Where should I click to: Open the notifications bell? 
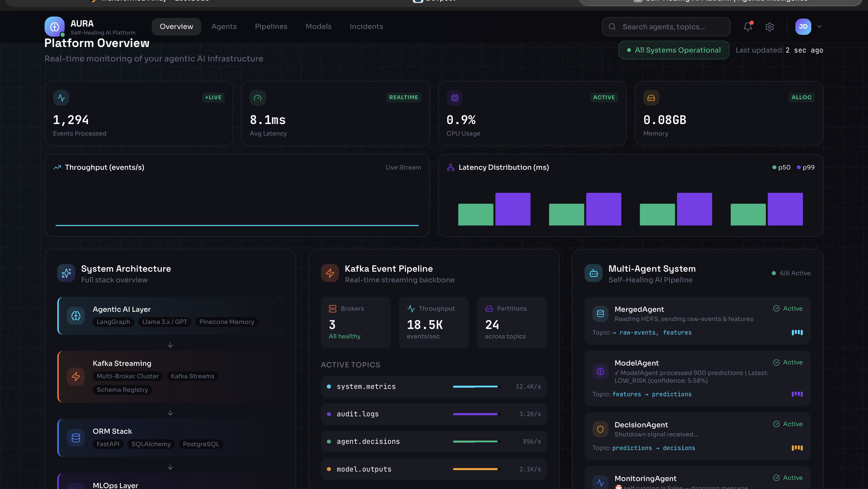point(747,27)
